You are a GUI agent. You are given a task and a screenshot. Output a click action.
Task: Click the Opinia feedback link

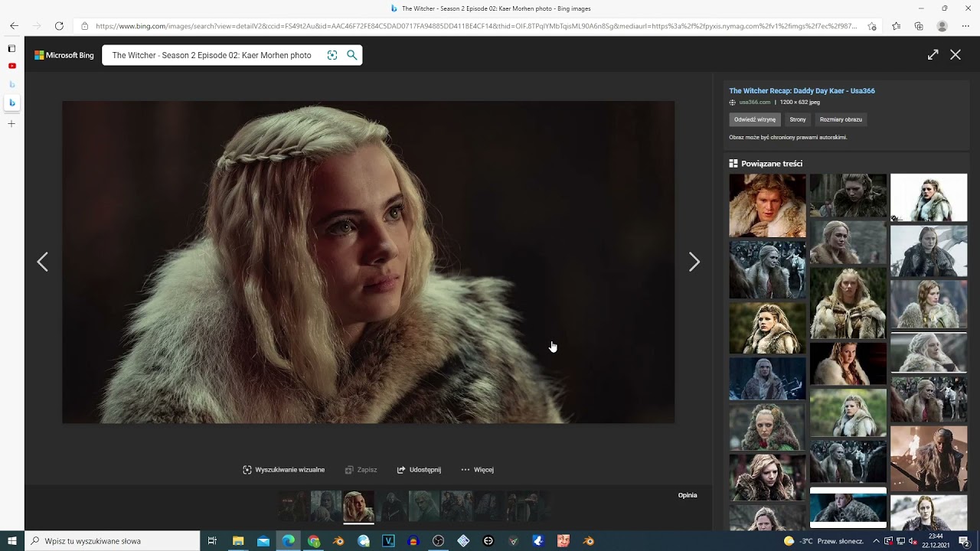pyautogui.click(x=688, y=495)
